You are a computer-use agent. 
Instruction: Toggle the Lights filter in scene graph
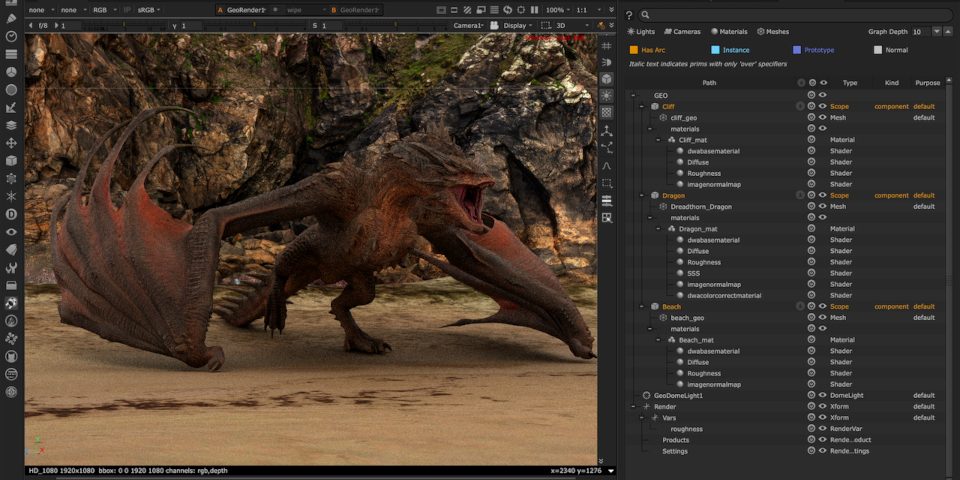pyautogui.click(x=641, y=32)
